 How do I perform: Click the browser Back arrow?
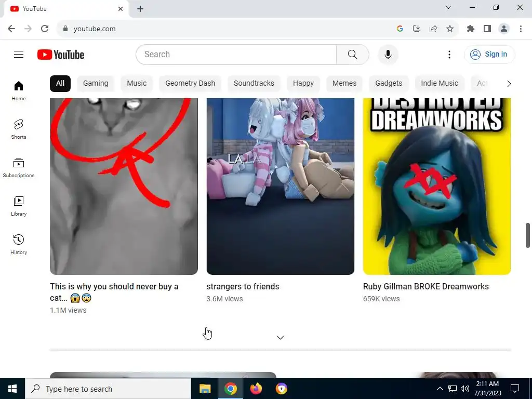[11, 29]
